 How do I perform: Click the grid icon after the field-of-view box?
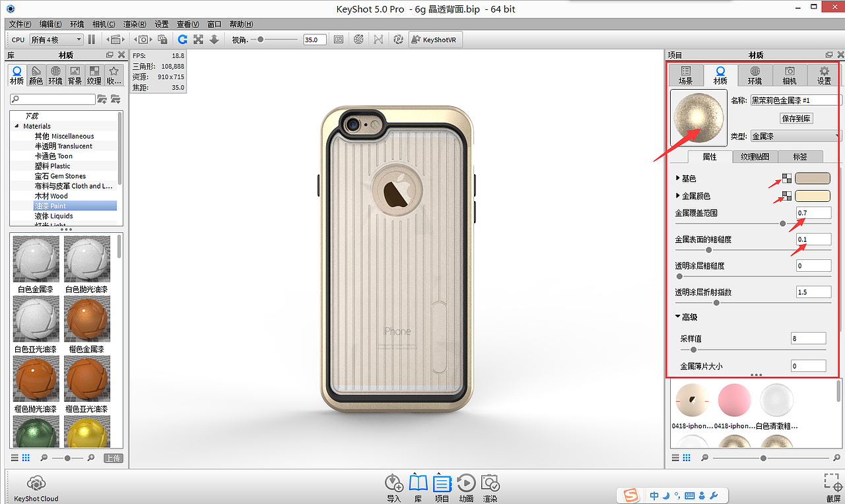coord(339,40)
